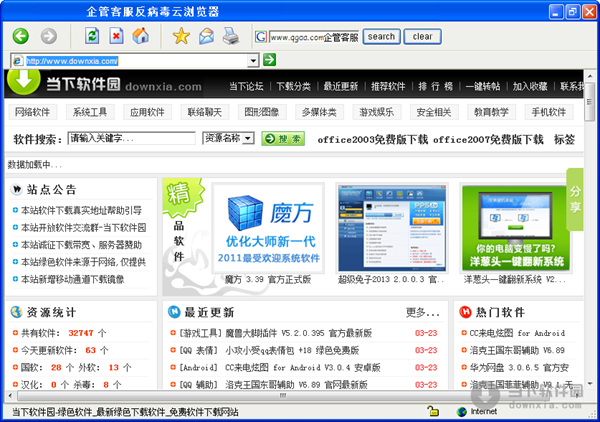Click the 魔方 software thumbnail
Viewport: 600px width, 422px height.
[x=269, y=228]
